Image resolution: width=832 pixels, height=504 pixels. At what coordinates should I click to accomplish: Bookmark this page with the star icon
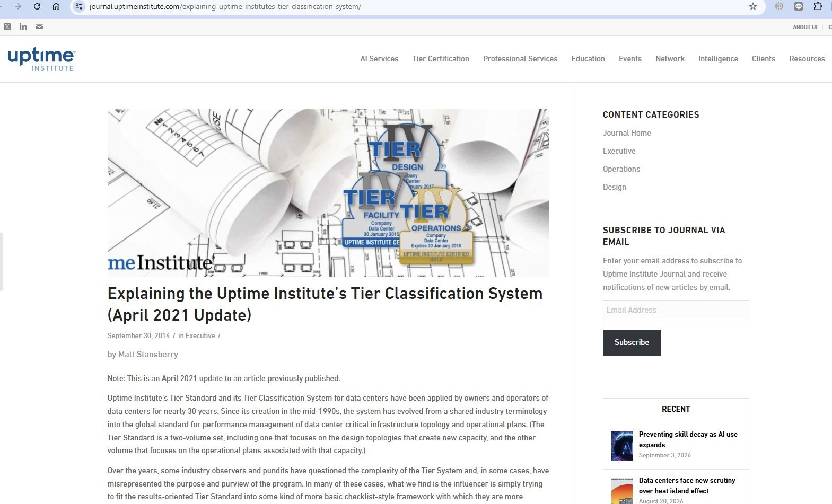[753, 6]
